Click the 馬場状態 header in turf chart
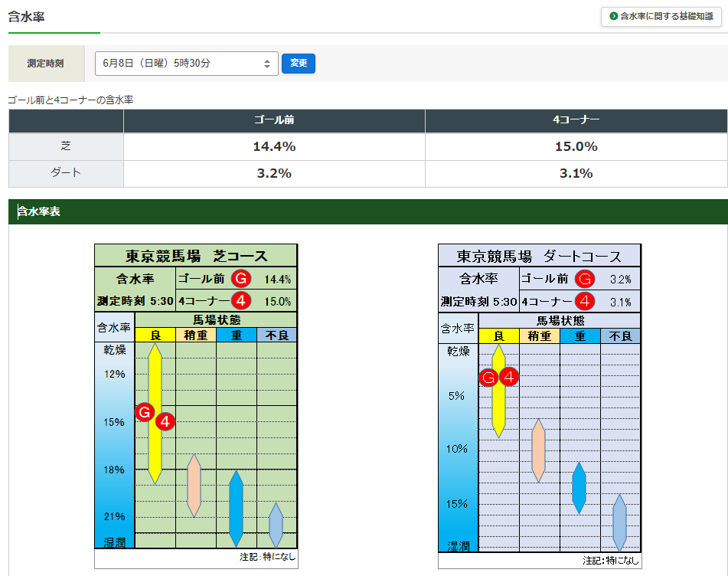 [x=217, y=319]
